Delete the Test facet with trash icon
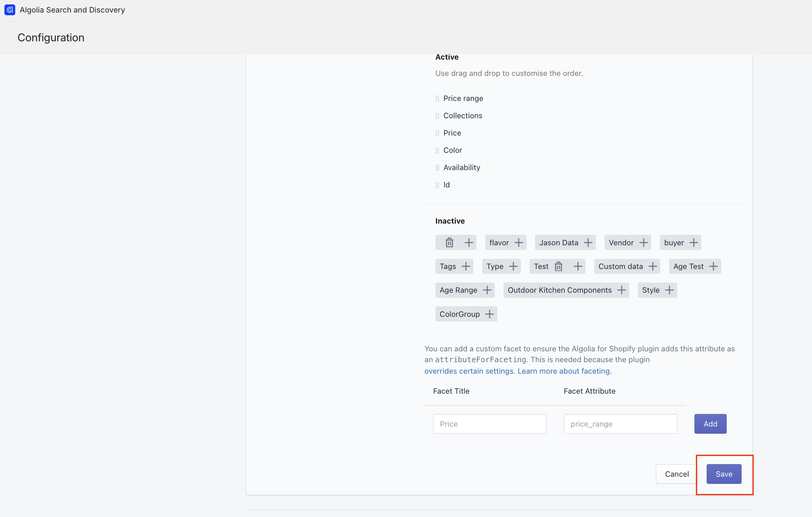Screen dimensions: 812x517 (x=558, y=266)
